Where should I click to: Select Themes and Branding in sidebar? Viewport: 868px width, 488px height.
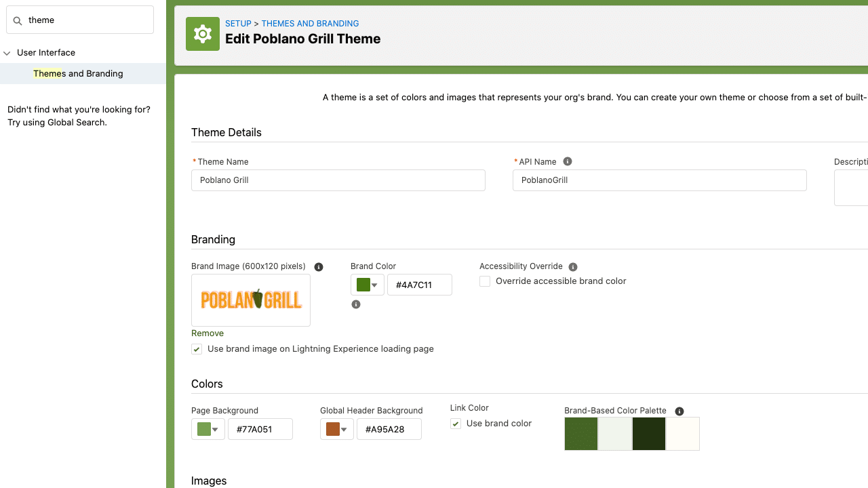(78, 74)
